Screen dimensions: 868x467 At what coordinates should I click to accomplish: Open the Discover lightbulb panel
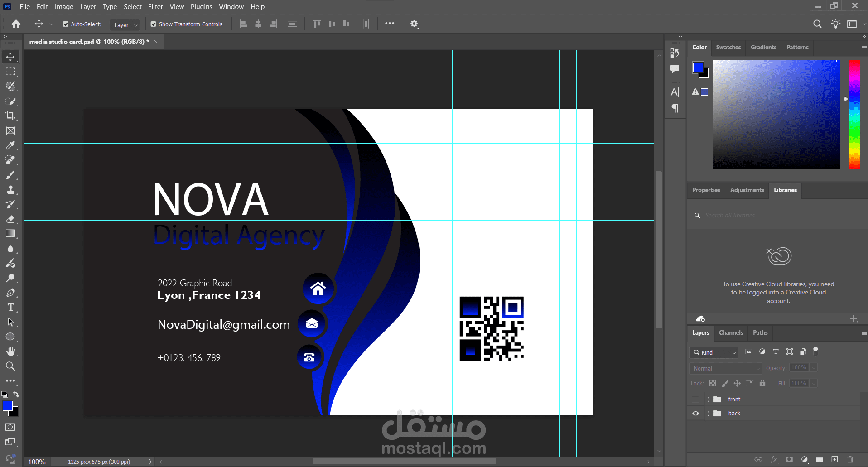tap(836, 24)
